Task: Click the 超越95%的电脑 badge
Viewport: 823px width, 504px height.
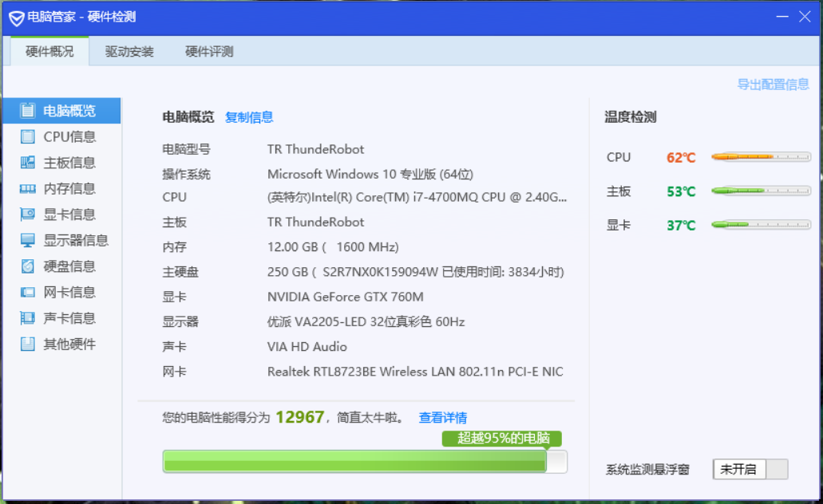Action: (x=502, y=439)
